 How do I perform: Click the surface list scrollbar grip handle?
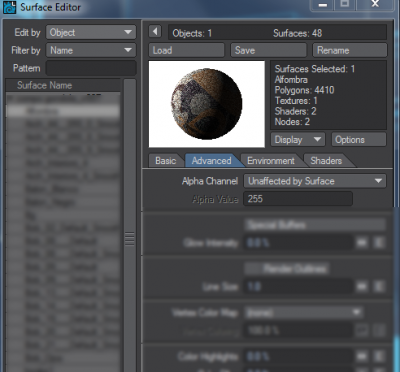click(x=130, y=239)
